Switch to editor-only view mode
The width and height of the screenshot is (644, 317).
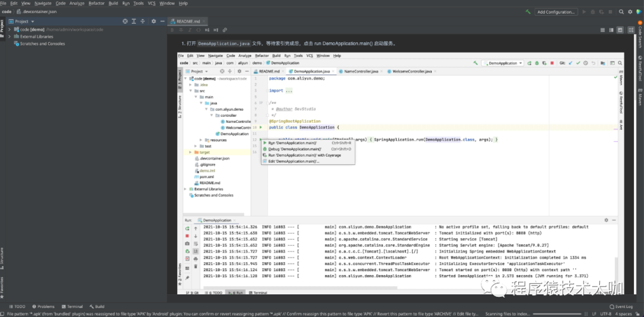pos(602,30)
